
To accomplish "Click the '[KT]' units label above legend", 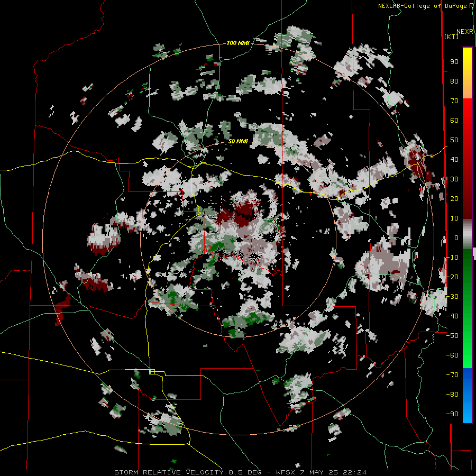I will 452,36.
